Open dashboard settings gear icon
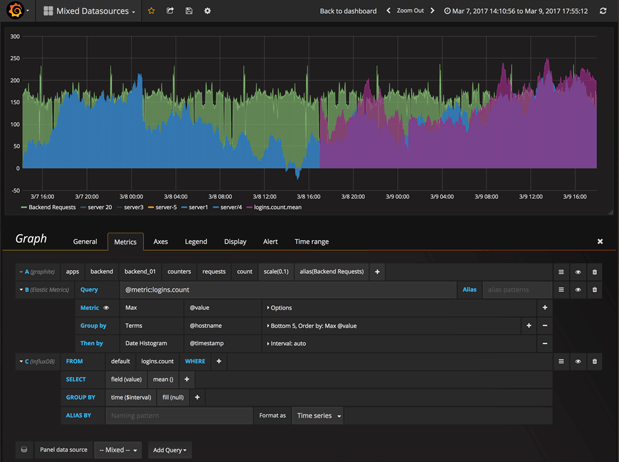This screenshot has width=619, height=462. pyautogui.click(x=207, y=11)
